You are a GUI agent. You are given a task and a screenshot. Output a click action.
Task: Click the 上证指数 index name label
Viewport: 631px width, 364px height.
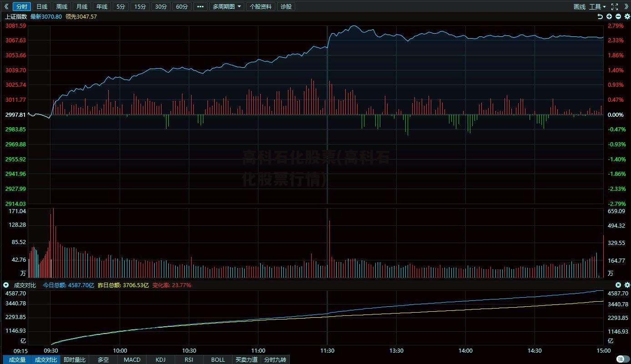click(x=16, y=16)
